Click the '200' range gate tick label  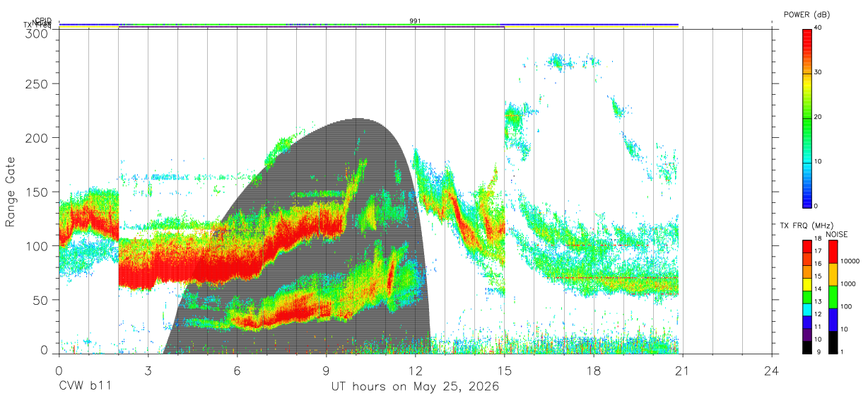(37, 138)
